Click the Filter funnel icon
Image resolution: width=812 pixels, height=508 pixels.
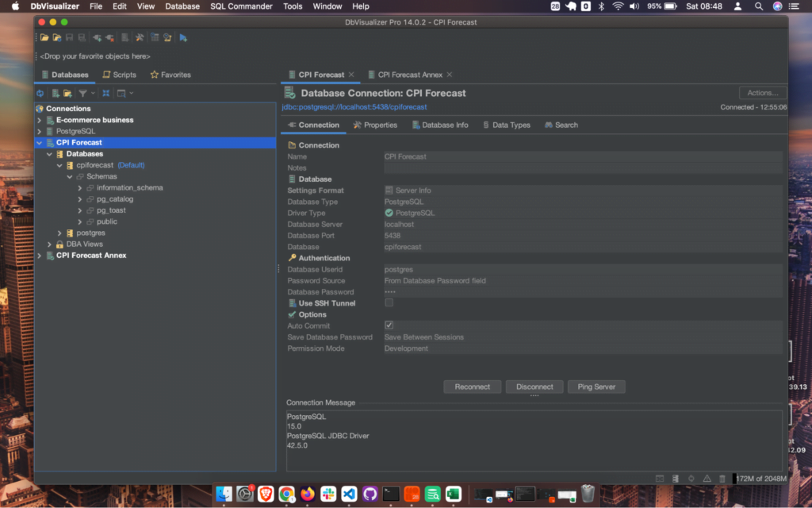(82, 94)
